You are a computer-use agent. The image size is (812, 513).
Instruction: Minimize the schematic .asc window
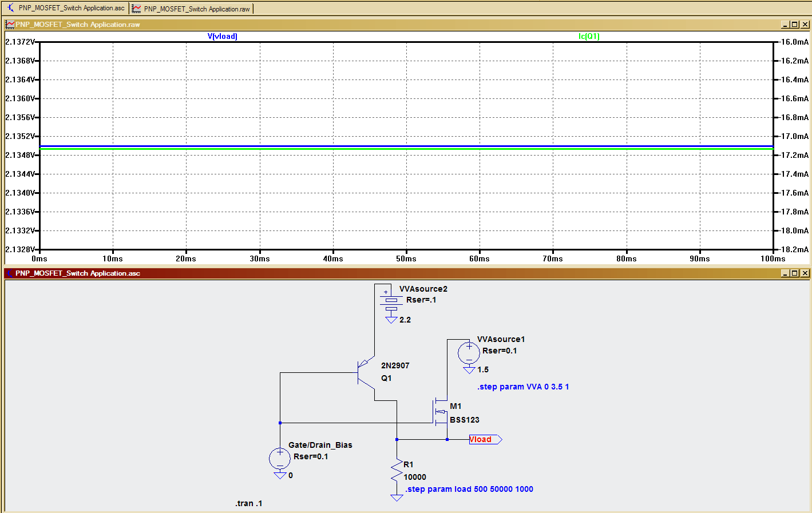(785, 273)
